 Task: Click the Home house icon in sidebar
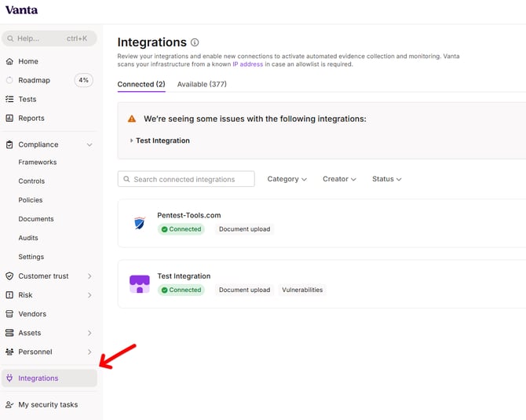9,61
